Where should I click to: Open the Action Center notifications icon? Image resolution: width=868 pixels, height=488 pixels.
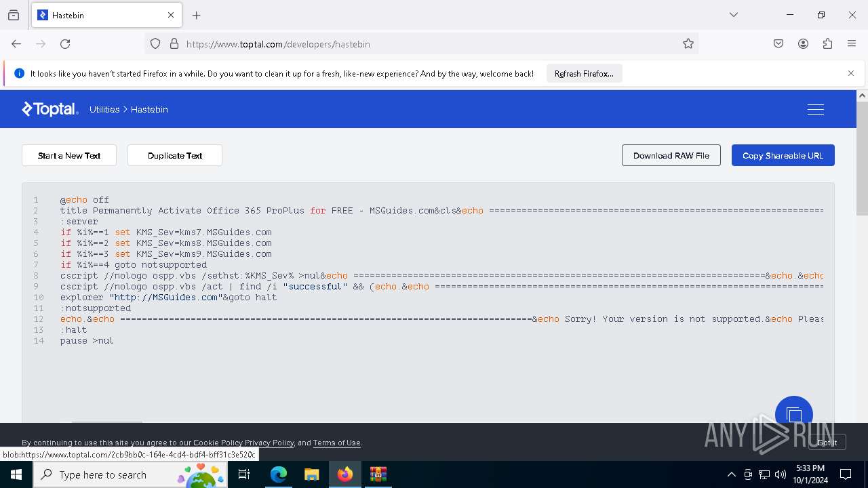pos(846,474)
